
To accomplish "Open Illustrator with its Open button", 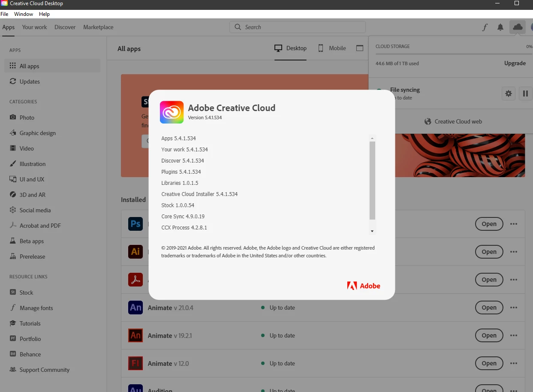I will point(489,252).
